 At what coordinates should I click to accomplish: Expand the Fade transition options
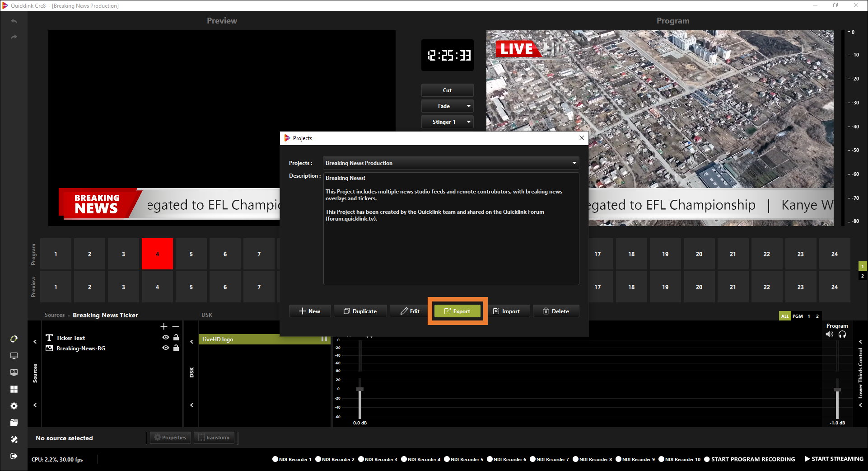468,106
